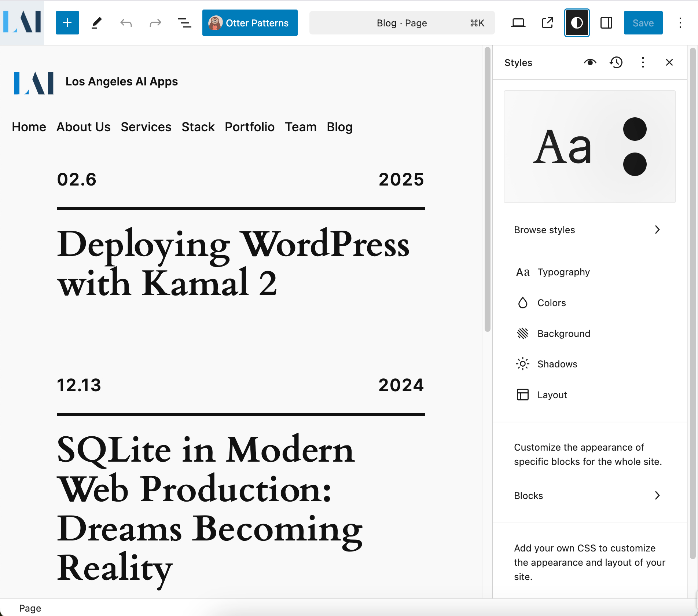
Task: Click the Aa style preview card
Action: [589, 147]
